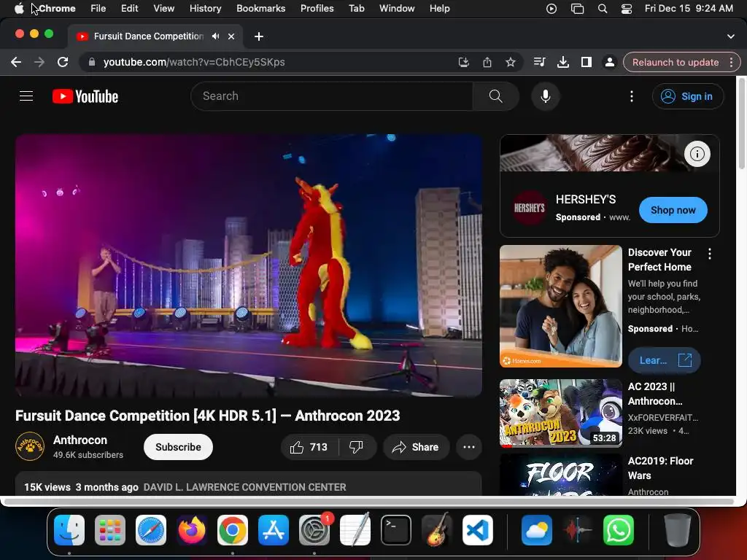Mute the tab via speaker icon
The width and height of the screenshot is (747, 560).
pyautogui.click(x=216, y=36)
